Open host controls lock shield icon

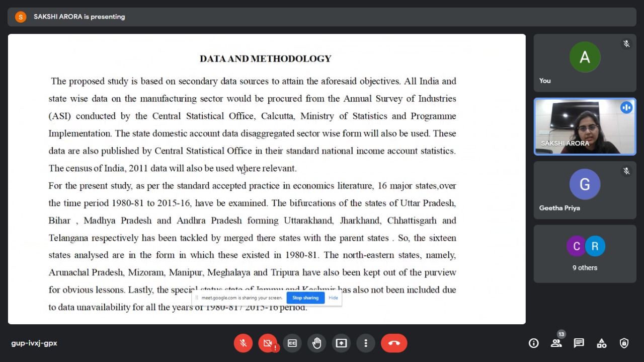coord(624,343)
